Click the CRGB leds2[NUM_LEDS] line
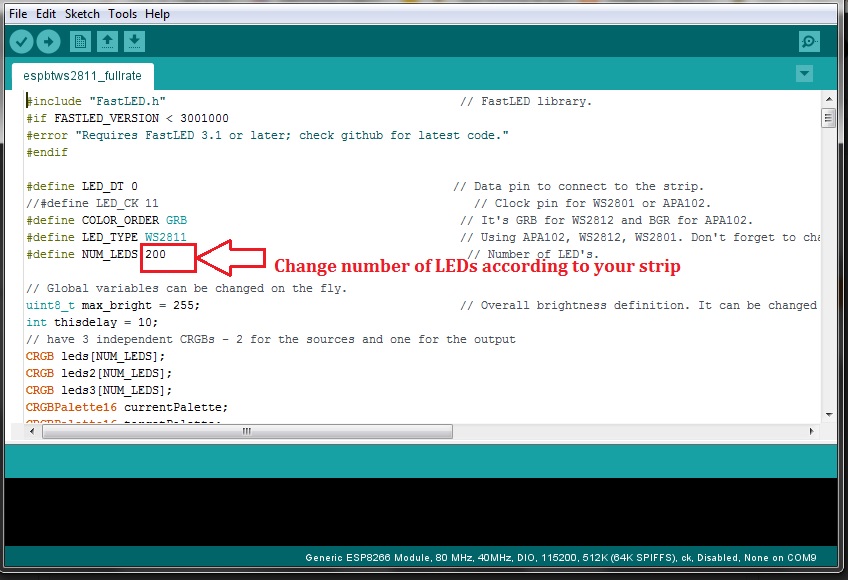This screenshot has width=848, height=580. coord(99,373)
